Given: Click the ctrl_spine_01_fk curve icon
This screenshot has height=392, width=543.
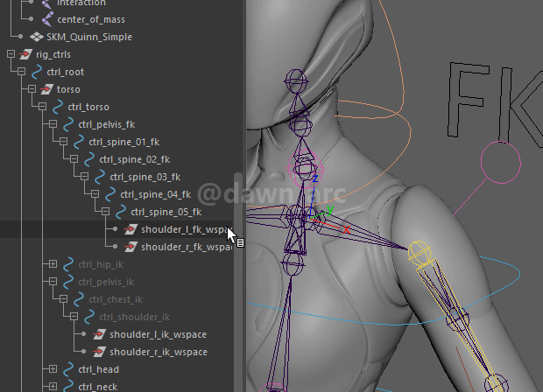Looking at the screenshot, I should point(79,142).
